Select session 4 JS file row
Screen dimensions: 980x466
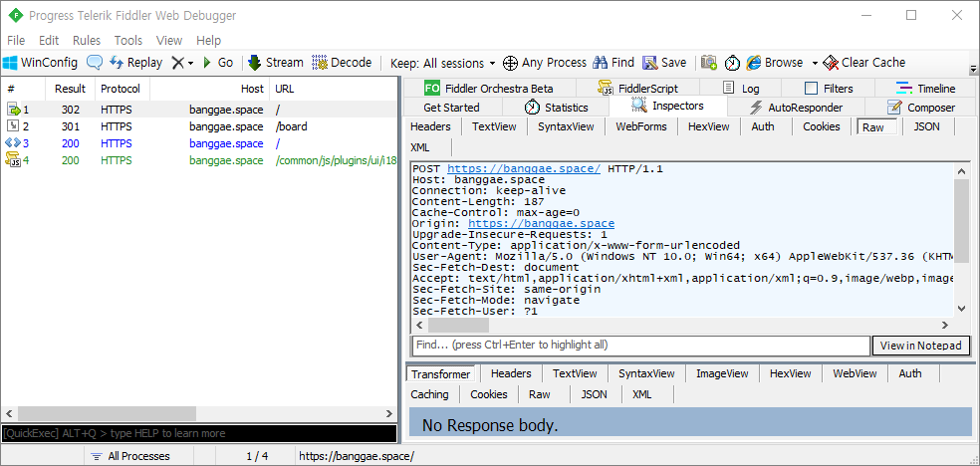199,160
